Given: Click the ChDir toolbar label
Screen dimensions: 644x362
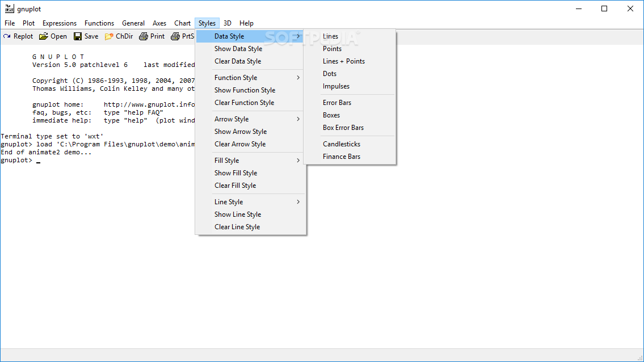Looking at the screenshot, I should [124, 36].
